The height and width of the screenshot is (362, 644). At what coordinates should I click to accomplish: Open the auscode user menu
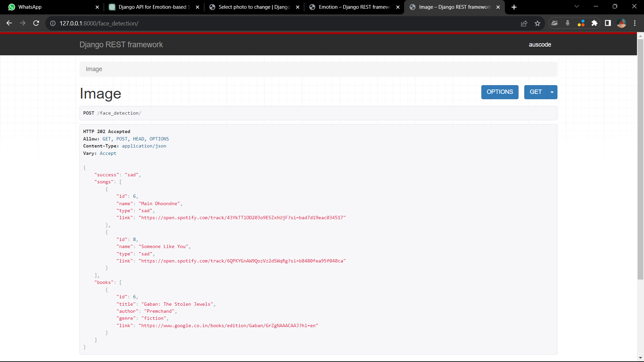click(540, 45)
